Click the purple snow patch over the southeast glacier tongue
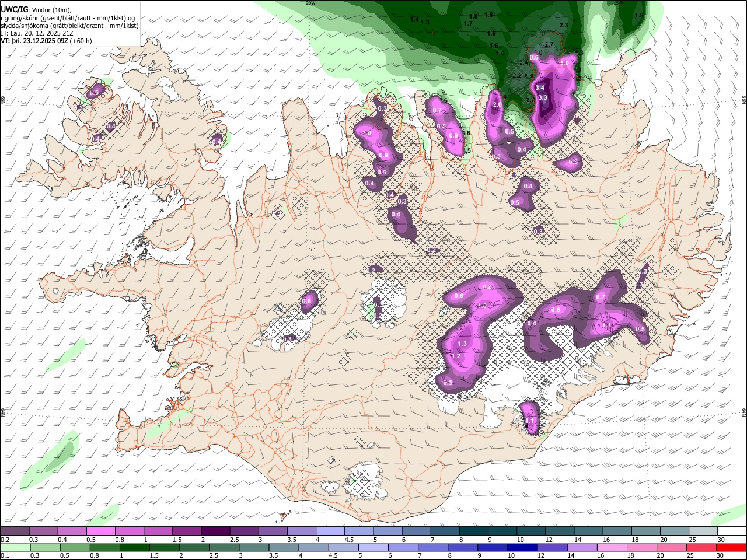747x560 pixels. pyautogui.click(x=530, y=418)
